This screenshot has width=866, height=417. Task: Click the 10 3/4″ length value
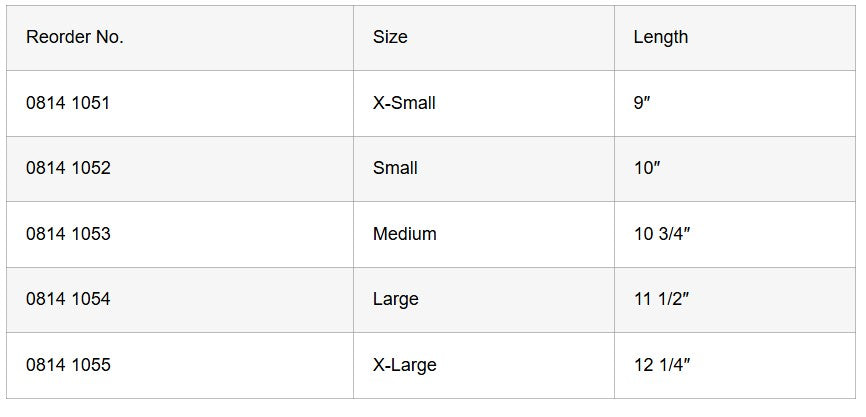pyautogui.click(x=662, y=234)
